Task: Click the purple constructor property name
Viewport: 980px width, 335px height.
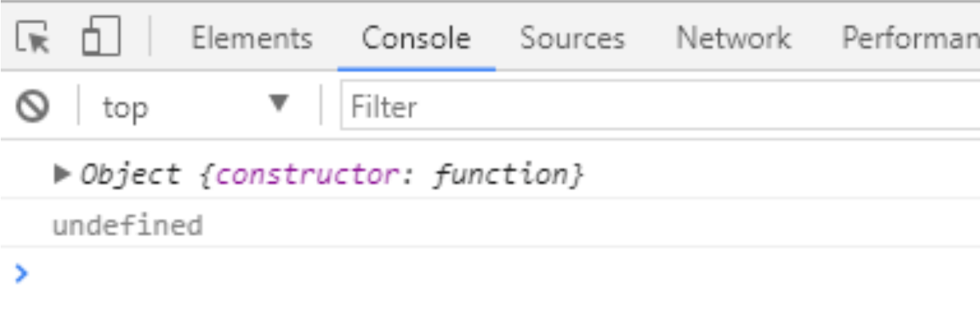Action: pyautogui.click(x=306, y=176)
